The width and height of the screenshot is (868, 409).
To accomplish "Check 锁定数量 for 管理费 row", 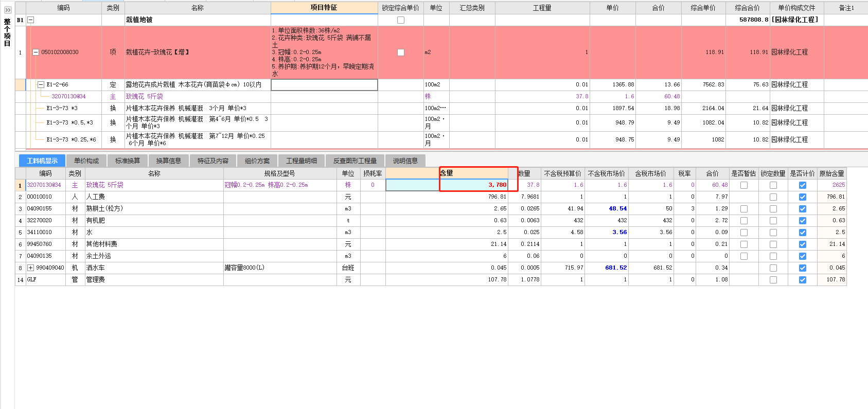I will [x=773, y=280].
